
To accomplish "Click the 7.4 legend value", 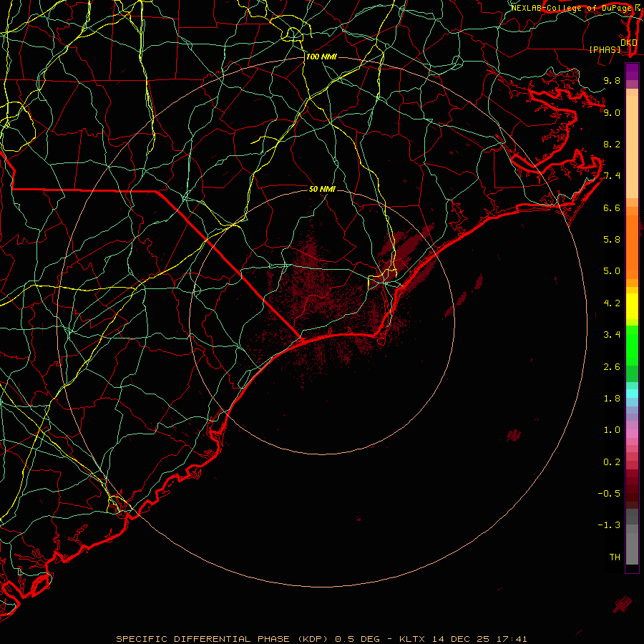I will (x=612, y=176).
